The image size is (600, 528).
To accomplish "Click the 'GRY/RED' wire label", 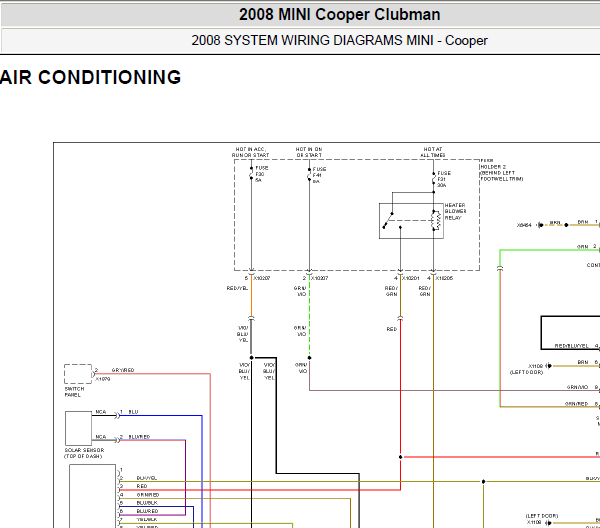I will 123,370.
